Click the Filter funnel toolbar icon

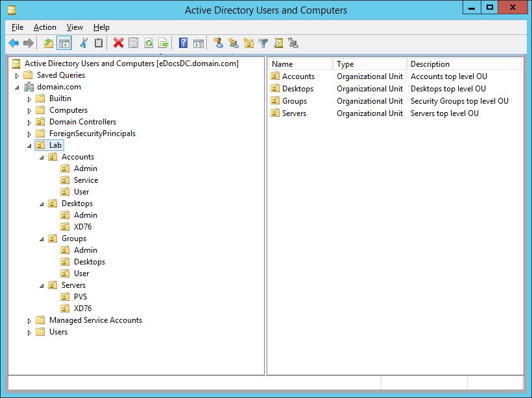click(x=263, y=43)
